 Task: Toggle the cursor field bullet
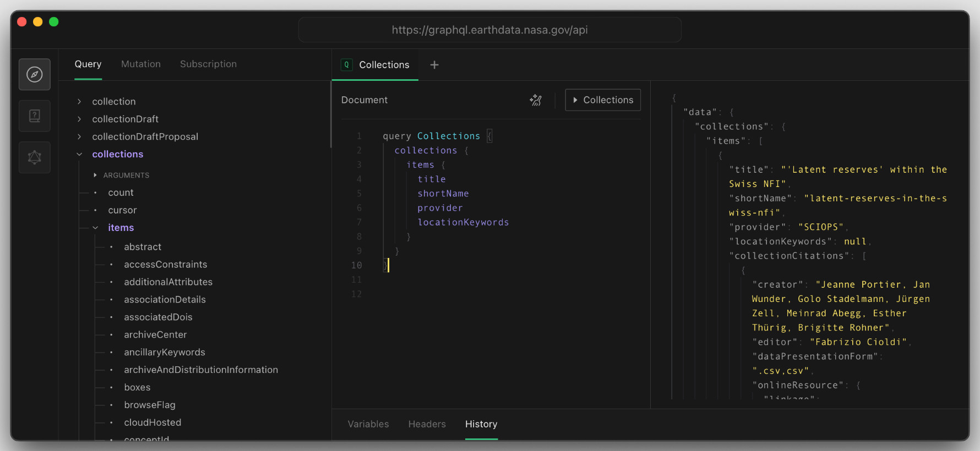(x=95, y=211)
